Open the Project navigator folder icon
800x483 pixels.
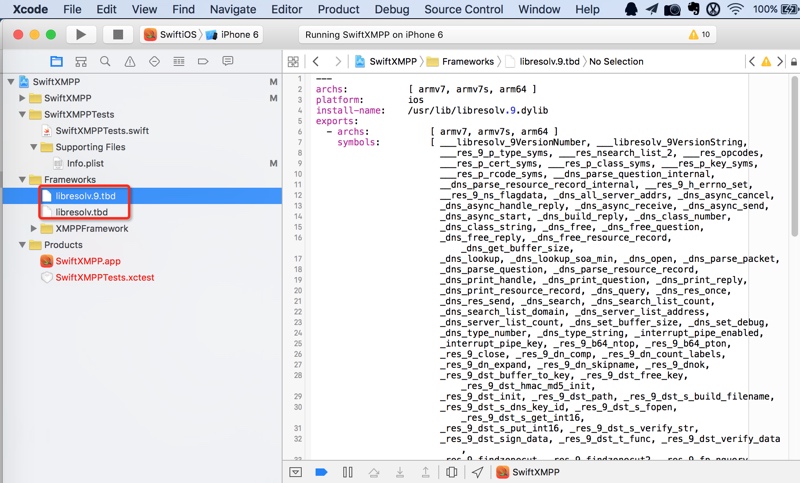(x=57, y=62)
